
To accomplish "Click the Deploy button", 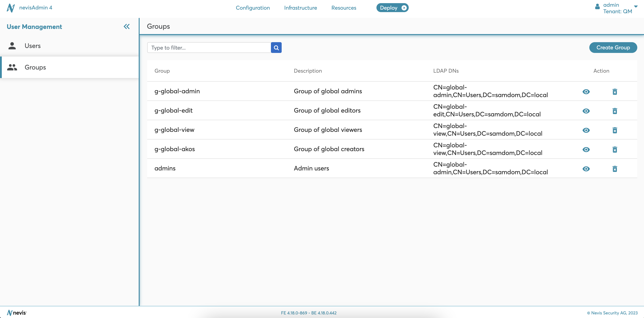I will click(392, 7).
